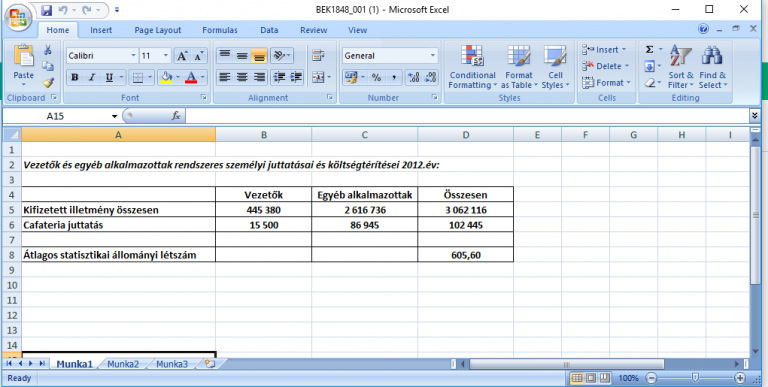
Task: Open the Insert ribbon tab
Action: point(101,30)
